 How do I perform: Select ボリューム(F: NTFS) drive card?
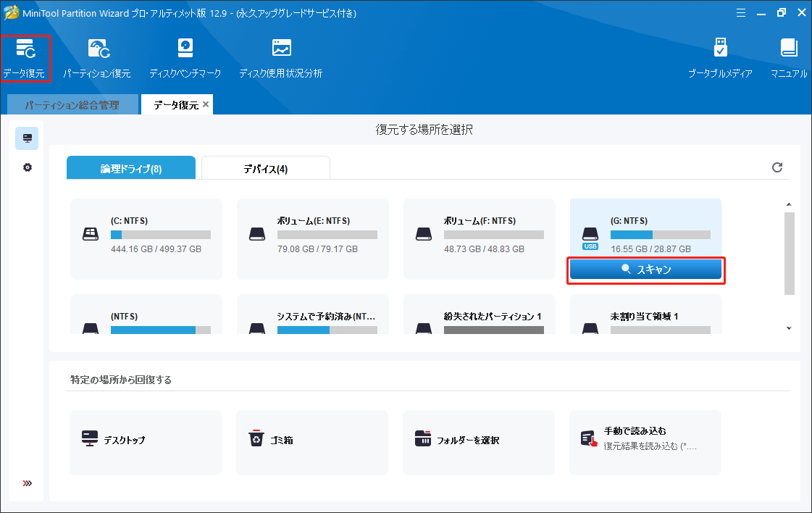pyautogui.click(x=480, y=239)
